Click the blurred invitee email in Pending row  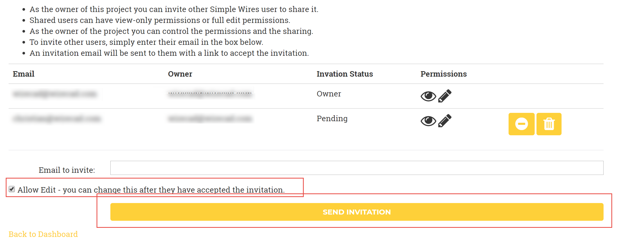pos(57,119)
